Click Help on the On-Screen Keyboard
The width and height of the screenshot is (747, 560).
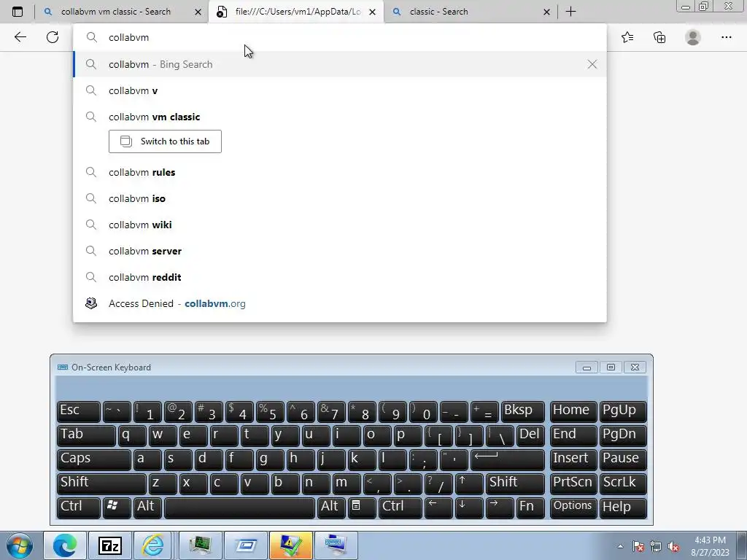pyautogui.click(x=623, y=507)
